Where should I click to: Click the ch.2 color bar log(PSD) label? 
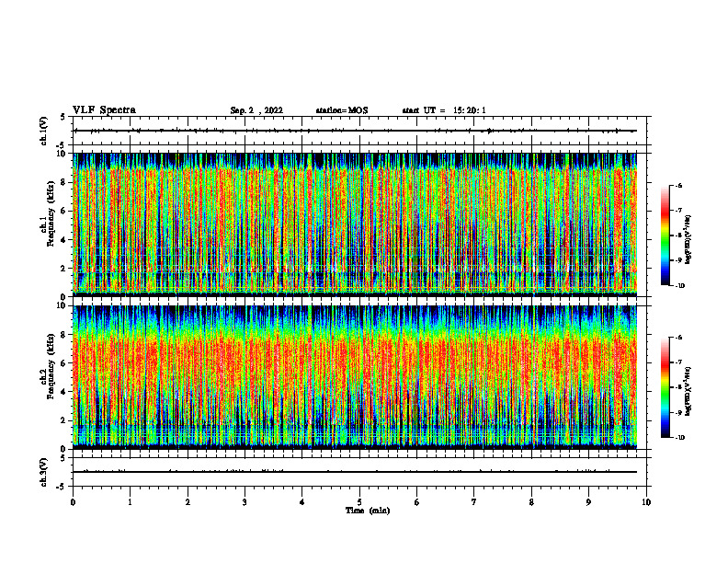click(688, 392)
